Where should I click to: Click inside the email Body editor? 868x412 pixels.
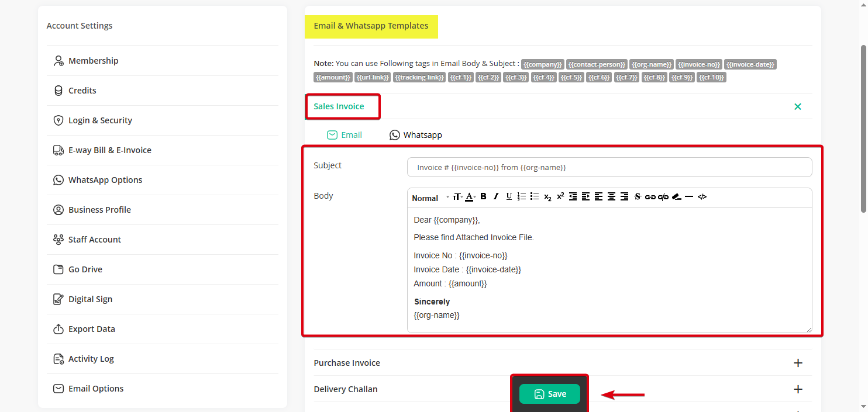pyautogui.click(x=609, y=270)
